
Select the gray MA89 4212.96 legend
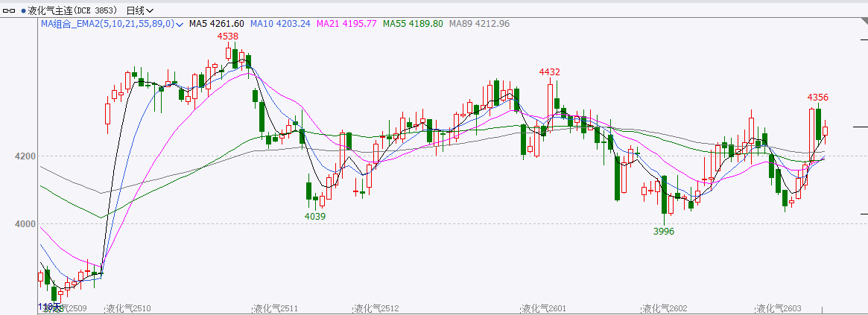479,24
